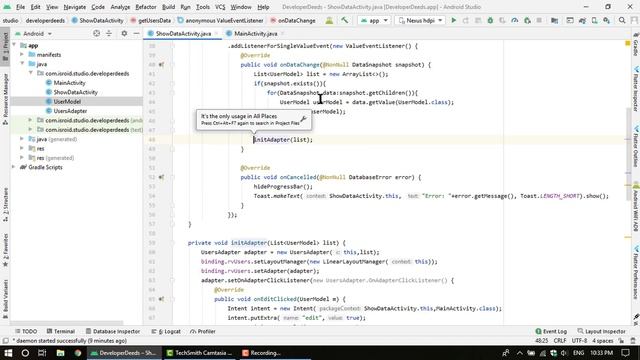Hide the Project tool window
Screen dimensions: 640x360
[x=136, y=33]
